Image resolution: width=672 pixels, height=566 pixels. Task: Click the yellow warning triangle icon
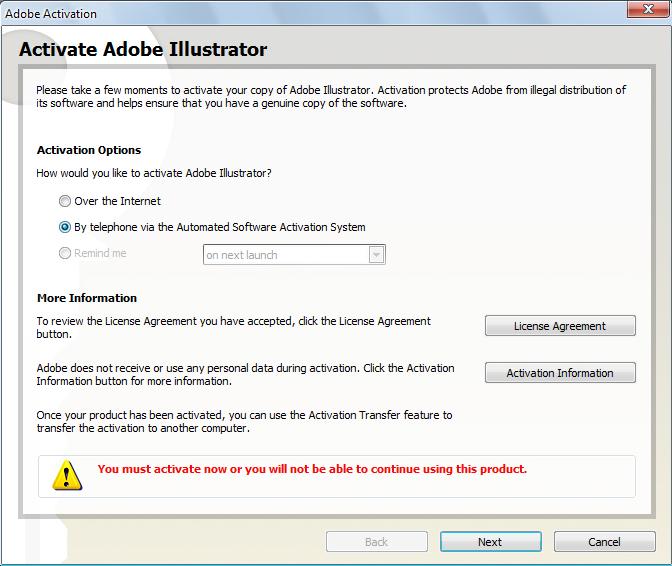(67, 475)
